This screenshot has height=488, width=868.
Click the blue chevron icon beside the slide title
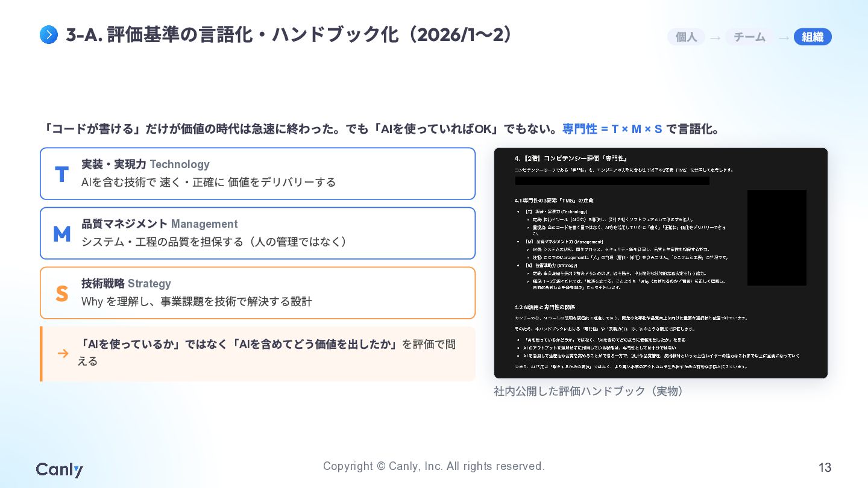pyautogui.click(x=49, y=35)
